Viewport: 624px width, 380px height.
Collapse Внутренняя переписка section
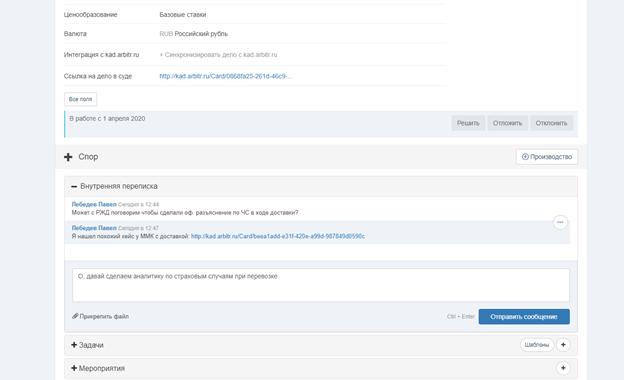pyautogui.click(x=74, y=186)
